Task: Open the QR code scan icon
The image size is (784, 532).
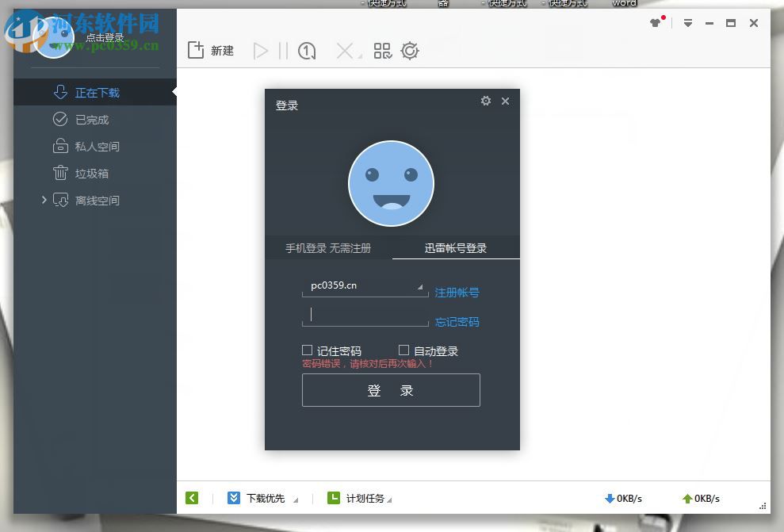Action: point(382,50)
